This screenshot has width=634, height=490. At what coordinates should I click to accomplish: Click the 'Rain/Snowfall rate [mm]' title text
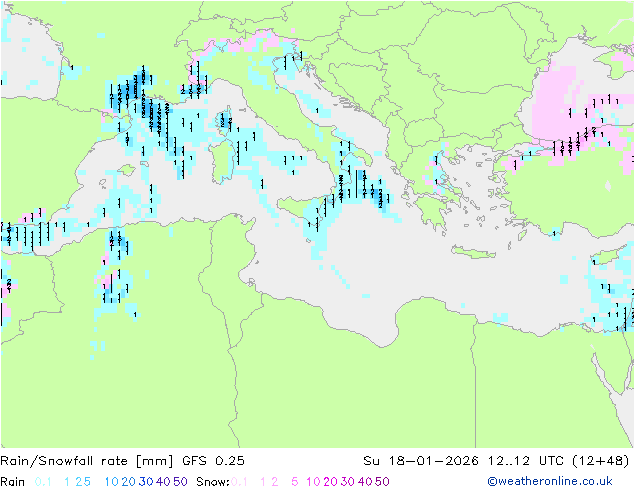87,461
